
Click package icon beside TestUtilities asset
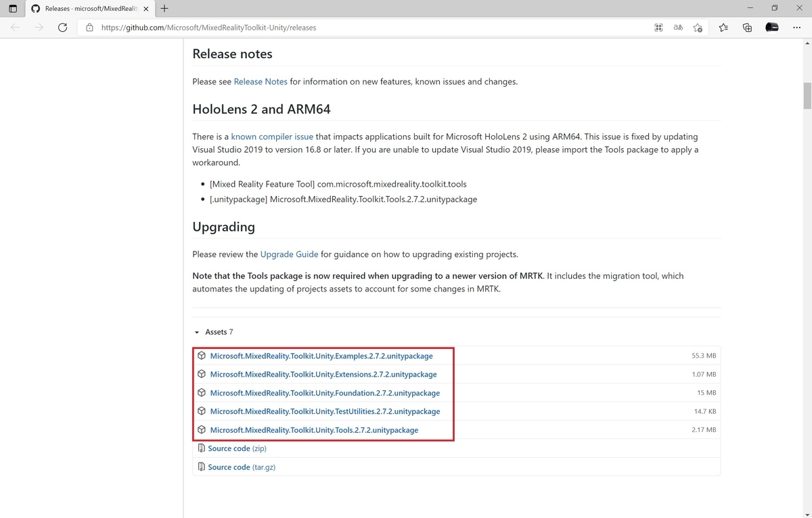(202, 411)
